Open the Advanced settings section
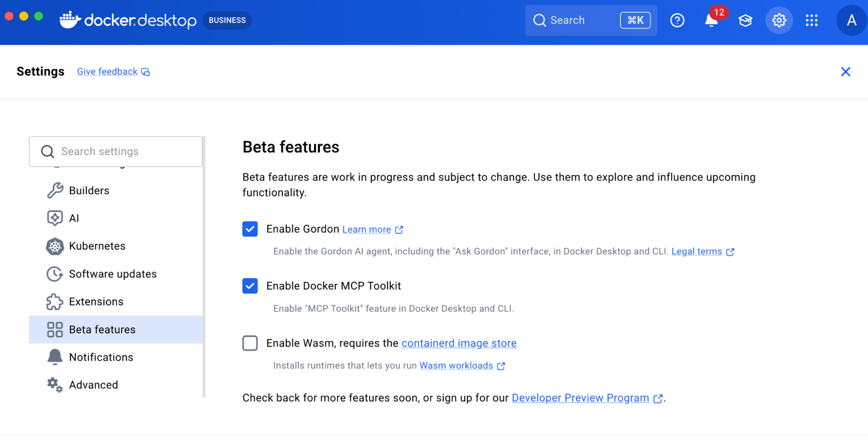Screen dimensions: 868x441 click(x=93, y=385)
